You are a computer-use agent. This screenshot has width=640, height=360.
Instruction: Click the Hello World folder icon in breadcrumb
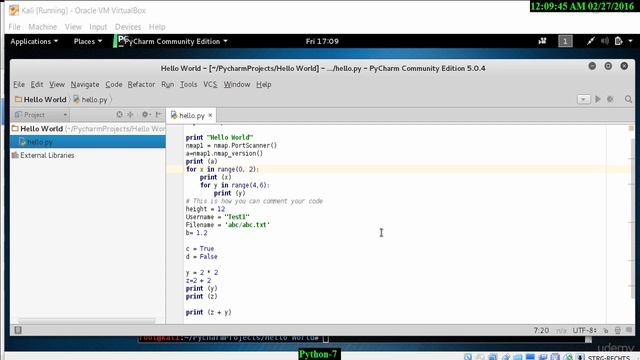pos(18,99)
